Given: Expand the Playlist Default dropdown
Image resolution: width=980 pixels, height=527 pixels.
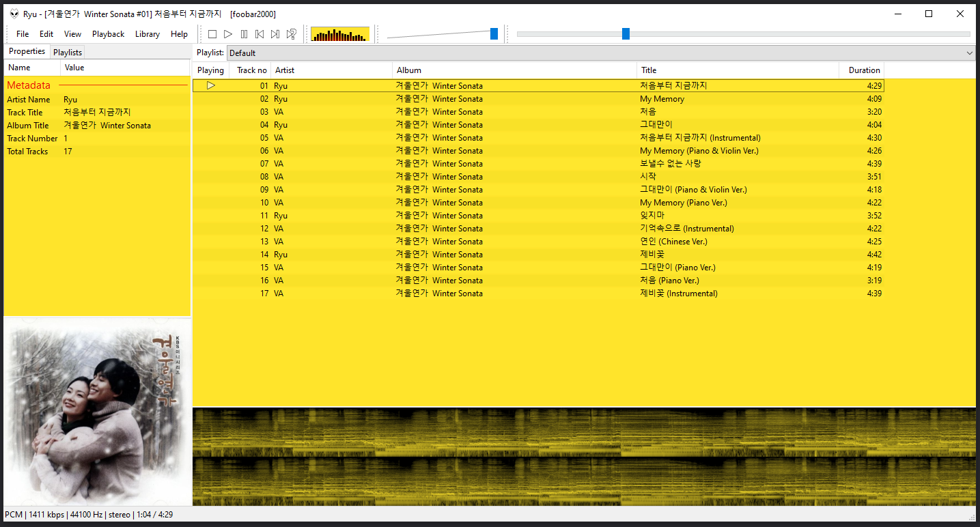Looking at the screenshot, I should 601,53.
